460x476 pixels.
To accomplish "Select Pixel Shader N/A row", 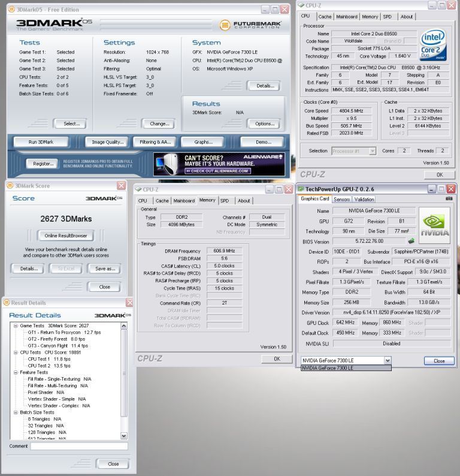I will point(46,392).
